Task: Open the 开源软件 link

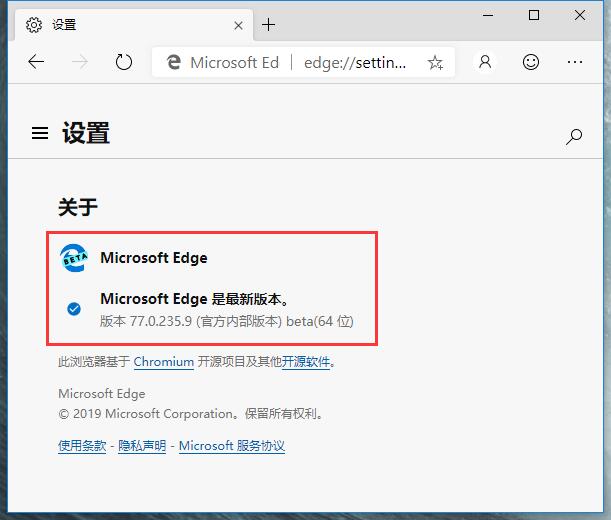Action: pos(306,362)
